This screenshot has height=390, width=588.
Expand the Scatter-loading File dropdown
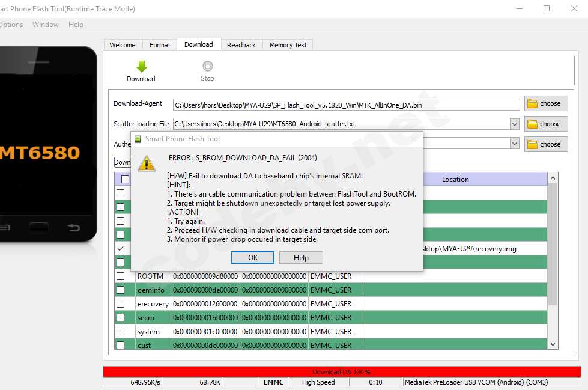(514, 124)
